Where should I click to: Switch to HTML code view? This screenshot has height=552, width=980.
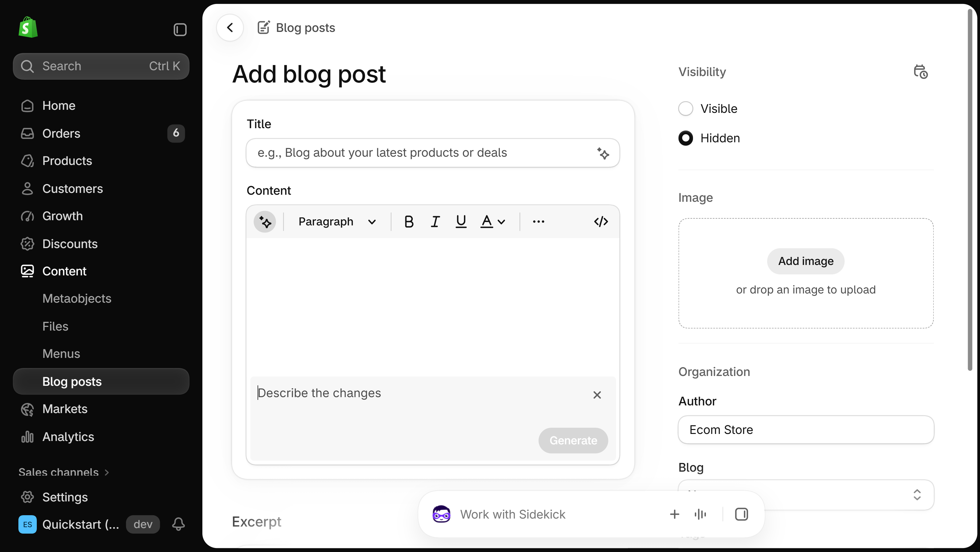pos(601,221)
